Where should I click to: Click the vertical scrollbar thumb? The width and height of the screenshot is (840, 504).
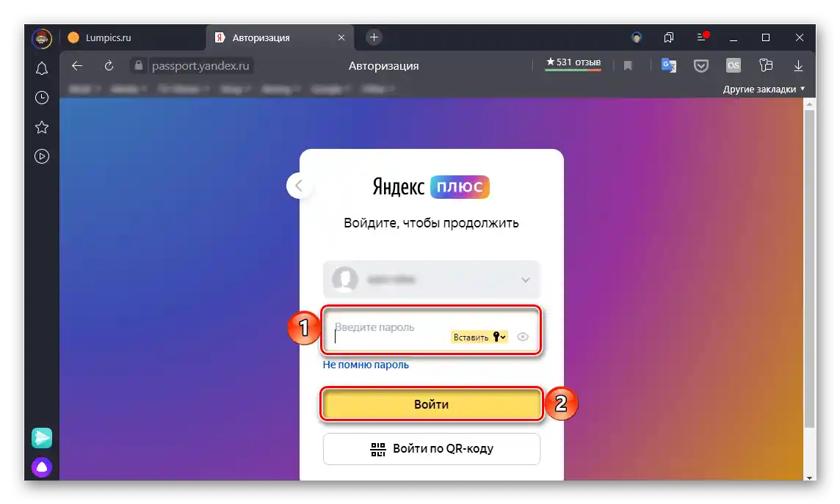810,269
